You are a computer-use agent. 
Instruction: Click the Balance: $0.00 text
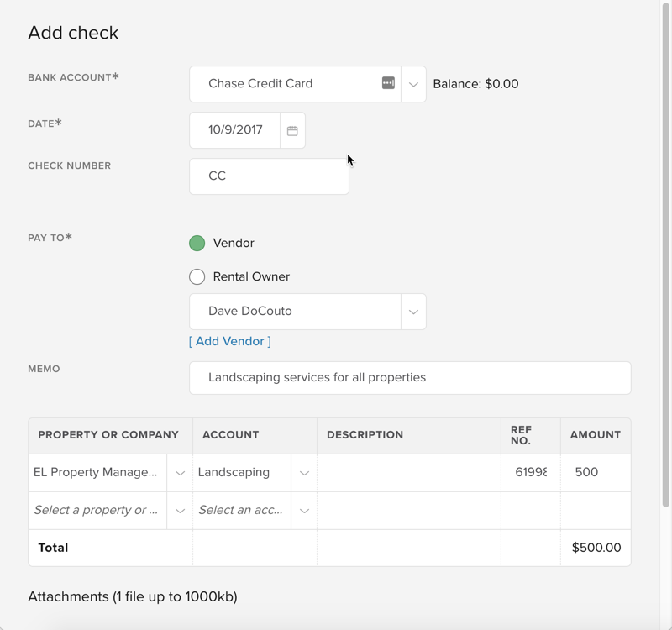tap(475, 83)
